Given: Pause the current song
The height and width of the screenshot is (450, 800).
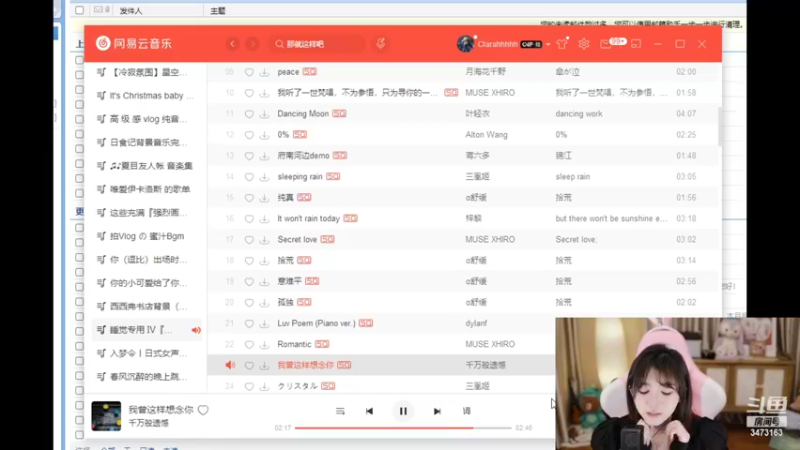Looking at the screenshot, I should click(x=403, y=411).
